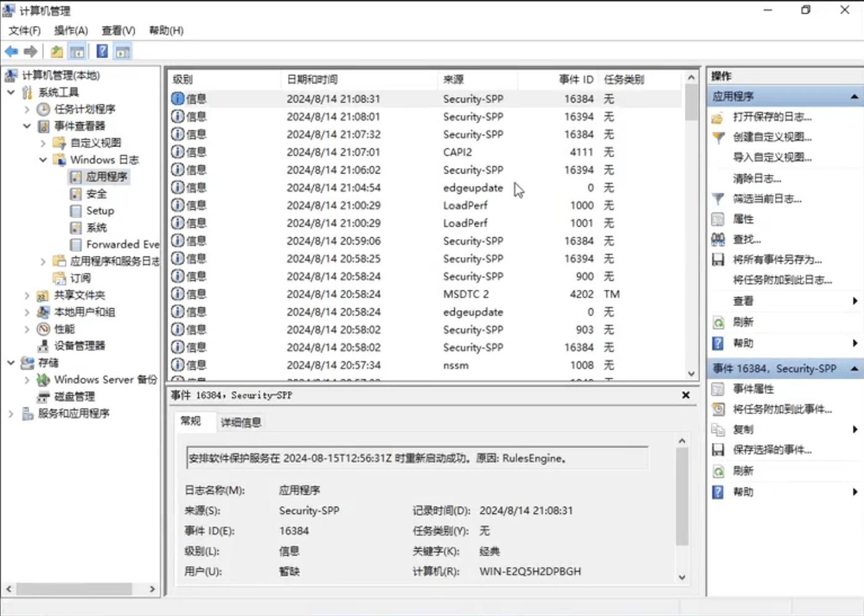Open the 文件(F) menu
The height and width of the screenshot is (616, 864).
(25, 30)
